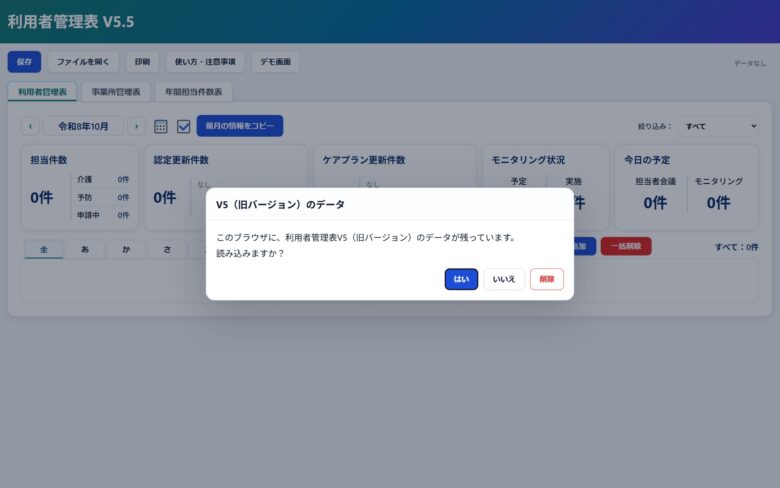Click the red 一括削除 button
This screenshot has width=780, height=488.
(x=626, y=246)
